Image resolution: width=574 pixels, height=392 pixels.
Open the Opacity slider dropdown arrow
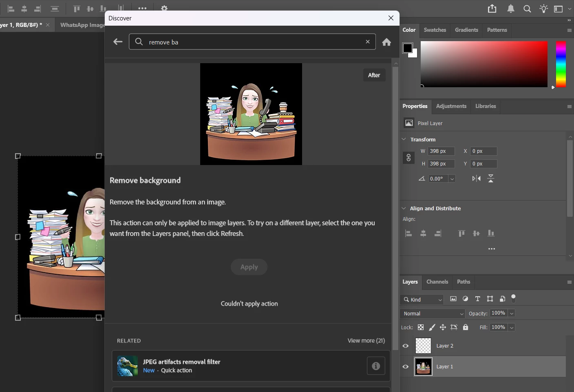point(512,313)
